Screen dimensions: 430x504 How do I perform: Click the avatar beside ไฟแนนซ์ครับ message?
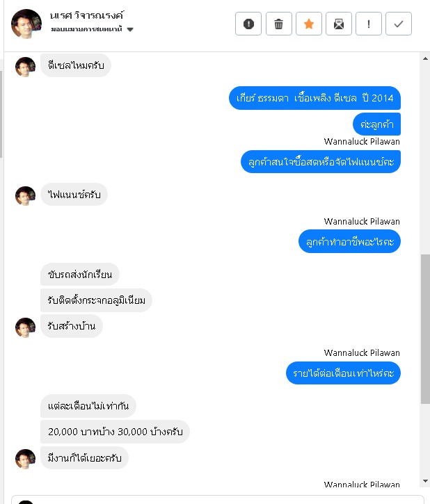coord(26,196)
